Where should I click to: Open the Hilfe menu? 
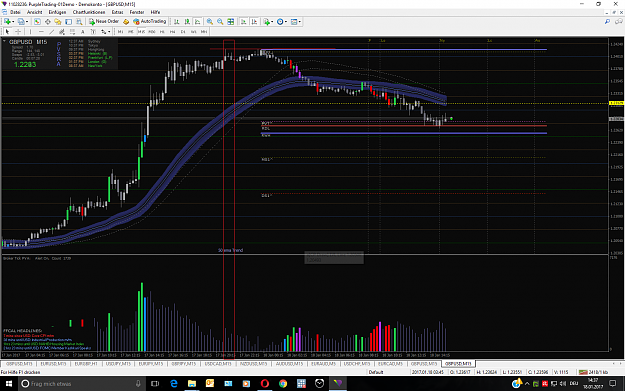pyautogui.click(x=155, y=12)
